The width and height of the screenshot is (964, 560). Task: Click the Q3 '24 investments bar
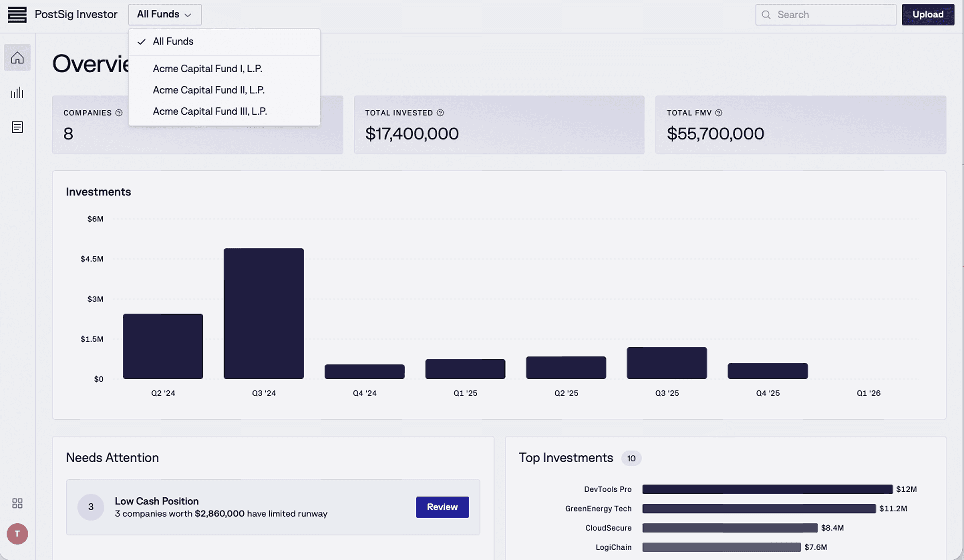[264, 313]
